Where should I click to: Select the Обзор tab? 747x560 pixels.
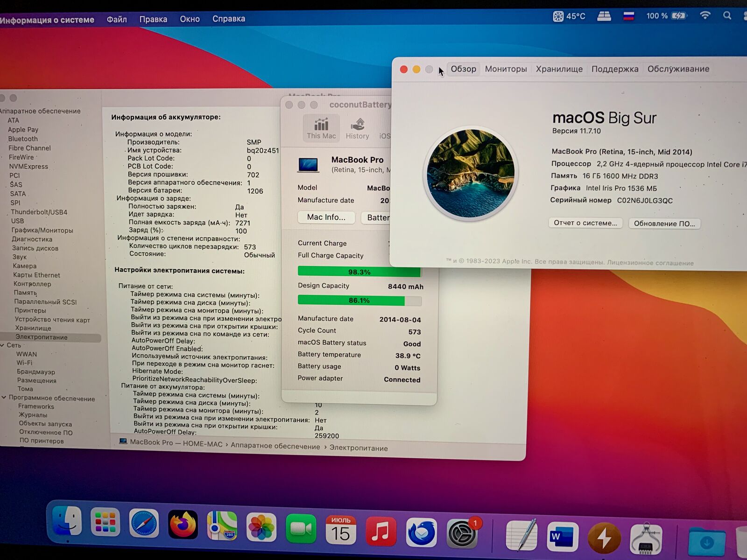pyautogui.click(x=463, y=69)
